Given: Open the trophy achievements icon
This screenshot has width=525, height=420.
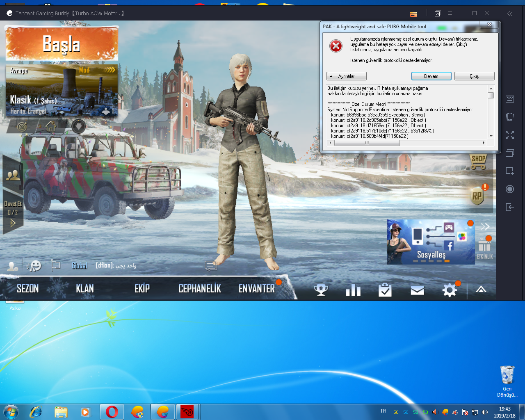Looking at the screenshot, I should (321, 290).
